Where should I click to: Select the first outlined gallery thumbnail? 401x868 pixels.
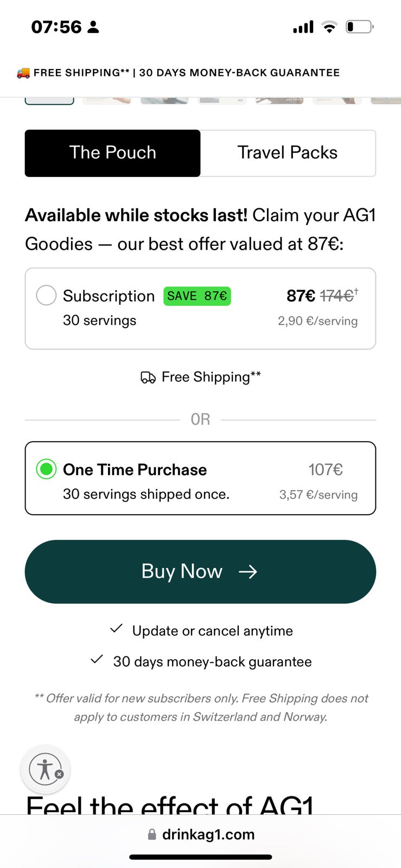pos(49,101)
